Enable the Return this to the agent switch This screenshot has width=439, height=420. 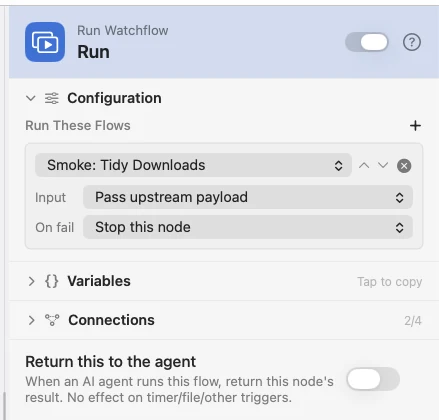pyautogui.click(x=373, y=379)
